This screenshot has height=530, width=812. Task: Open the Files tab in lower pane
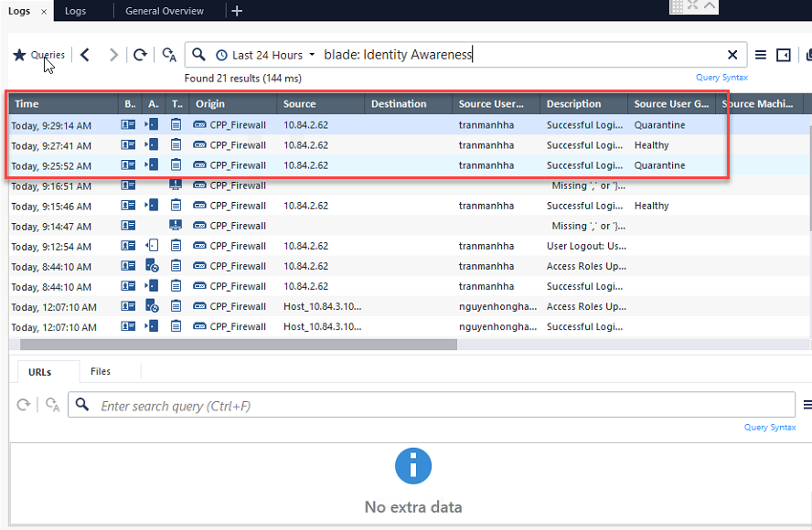tap(101, 371)
